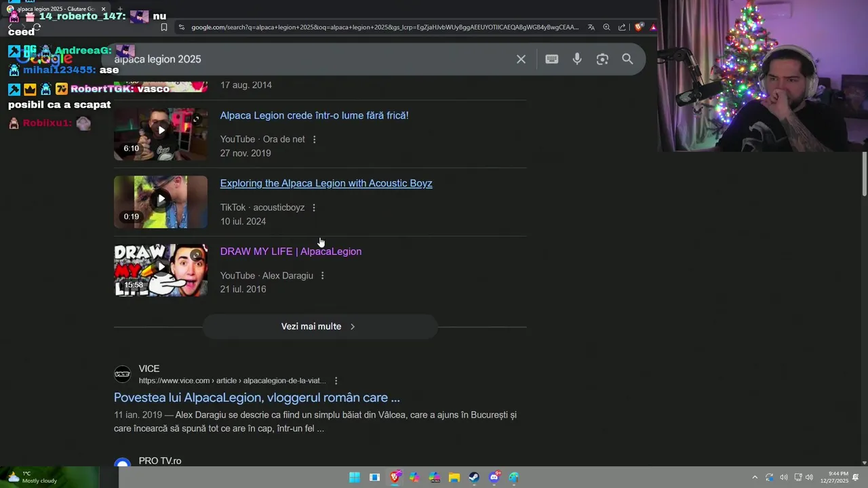Start voice search with the microphone icon
Viewport: 868px width, 488px height.
tap(577, 59)
